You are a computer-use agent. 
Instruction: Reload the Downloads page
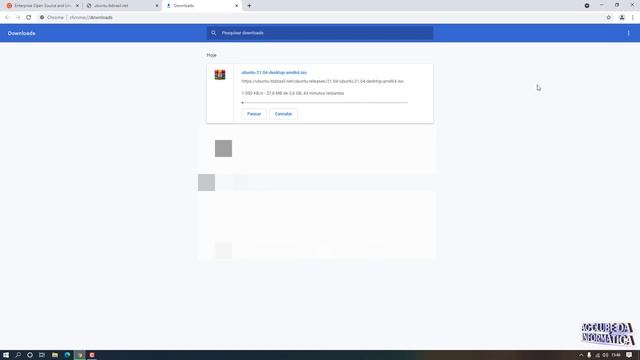click(29, 18)
